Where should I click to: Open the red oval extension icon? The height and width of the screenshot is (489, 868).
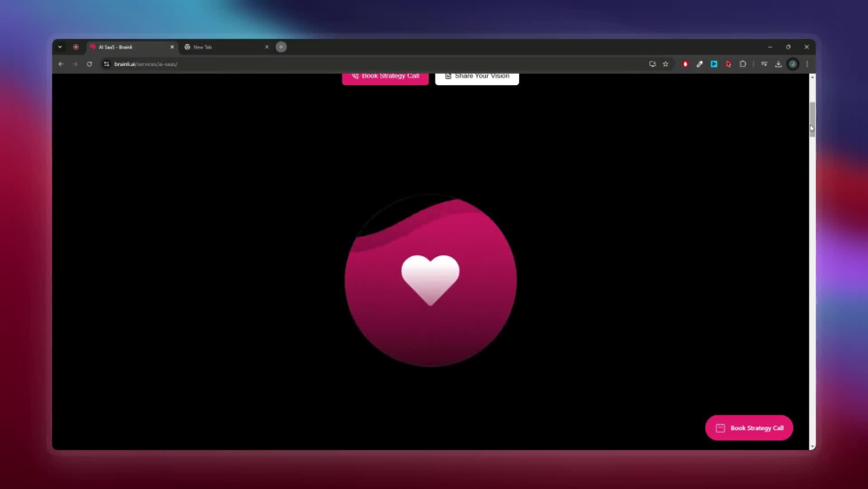click(x=686, y=64)
